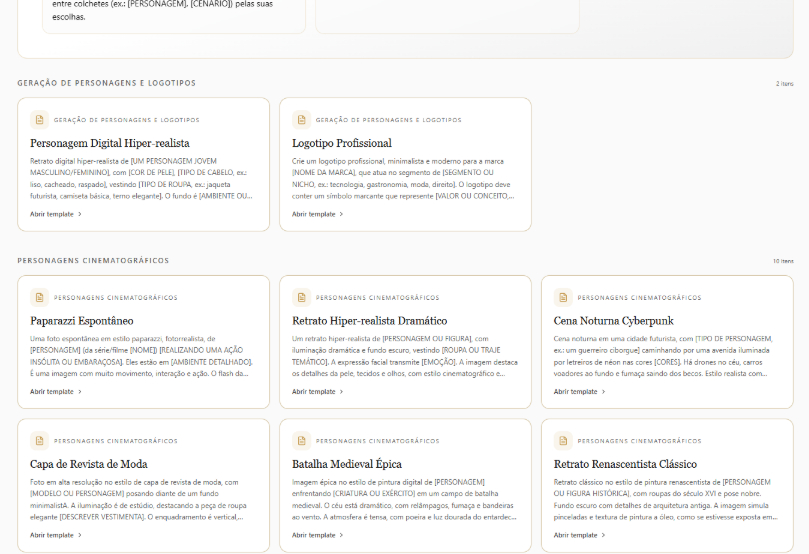Select the Retrato Renascentista Clássico title
Image resolution: width=809 pixels, height=554 pixels.
(x=625, y=464)
